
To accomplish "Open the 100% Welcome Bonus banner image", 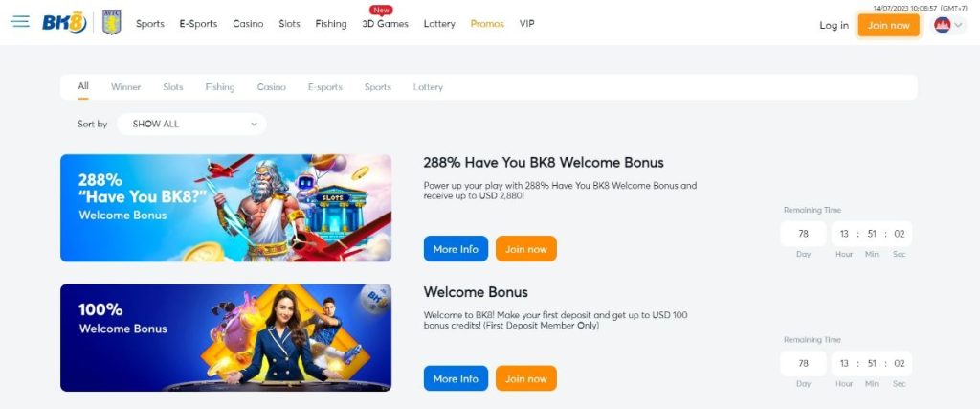I will (x=226, y=338).
